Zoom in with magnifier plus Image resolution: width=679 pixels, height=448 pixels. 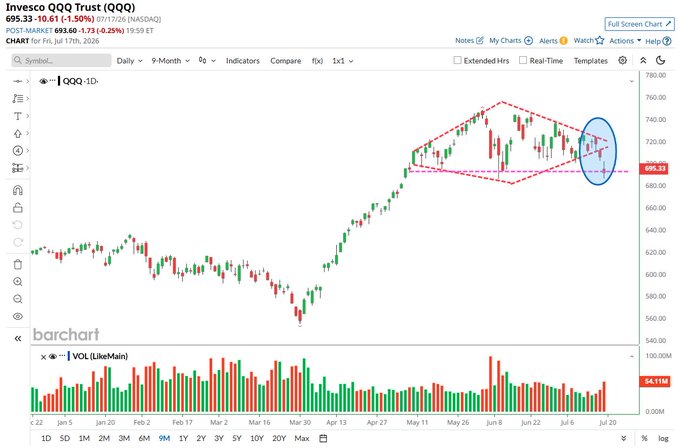pyautogui.click(x=18, y=282)
